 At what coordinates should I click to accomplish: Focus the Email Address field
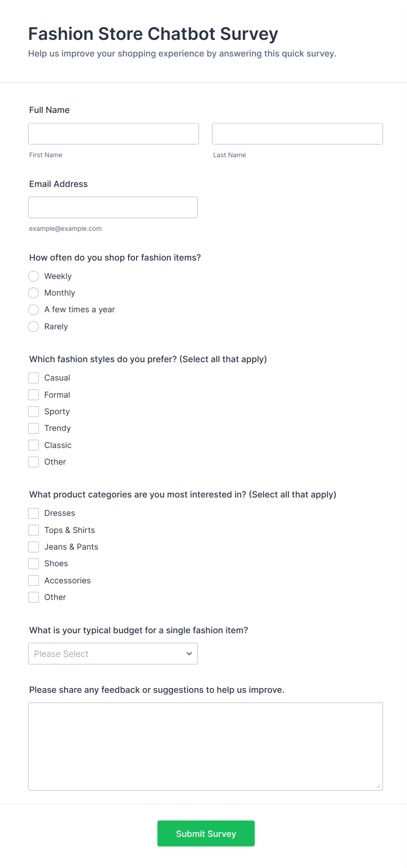pyautogui.click(x=113, y=207)
